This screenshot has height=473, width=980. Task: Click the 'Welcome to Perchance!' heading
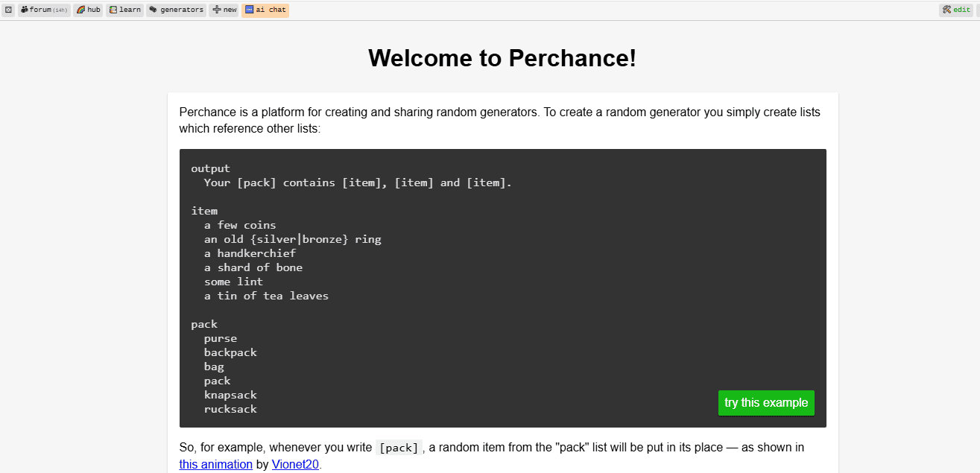click(x=502, y=57)
